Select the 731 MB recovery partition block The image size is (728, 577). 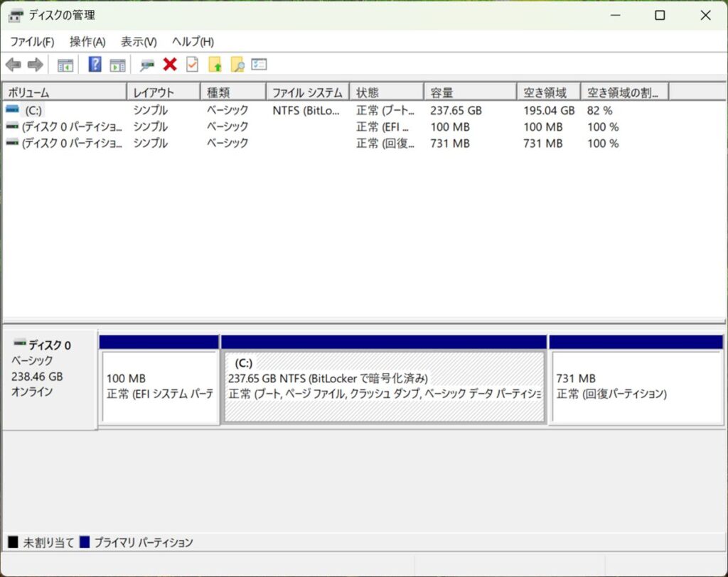click(x=636, y=386)
